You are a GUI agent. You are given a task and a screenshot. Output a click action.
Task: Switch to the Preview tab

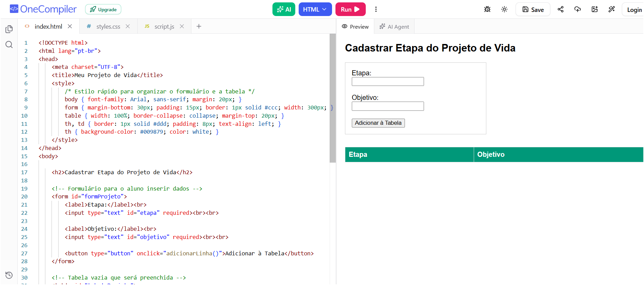coord(355,27)
